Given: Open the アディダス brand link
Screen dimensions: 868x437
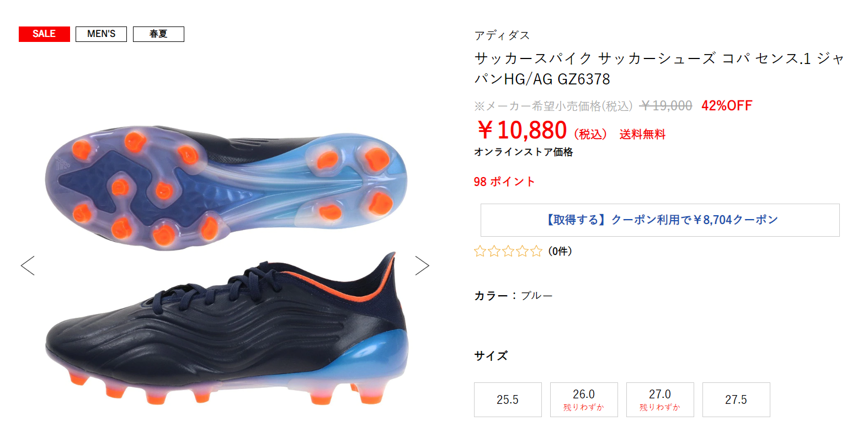Looking at the screenshot, I should click(x=502, y=35).
